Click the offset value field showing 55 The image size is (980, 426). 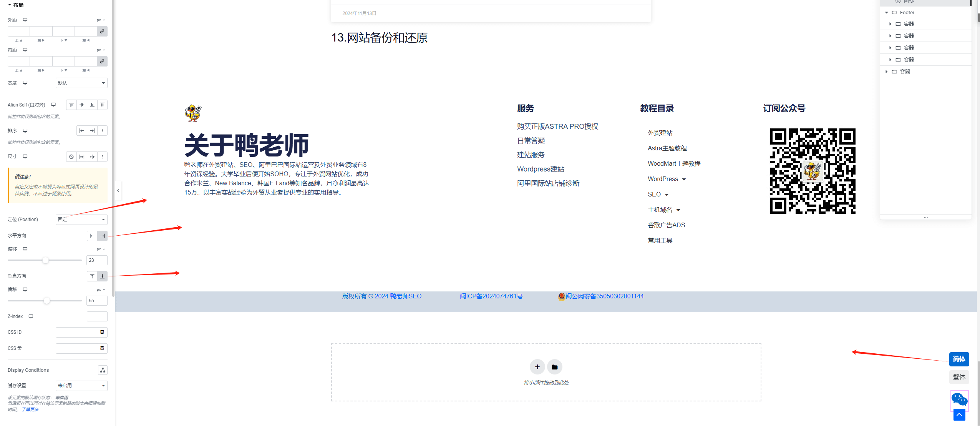pos(97,301)
